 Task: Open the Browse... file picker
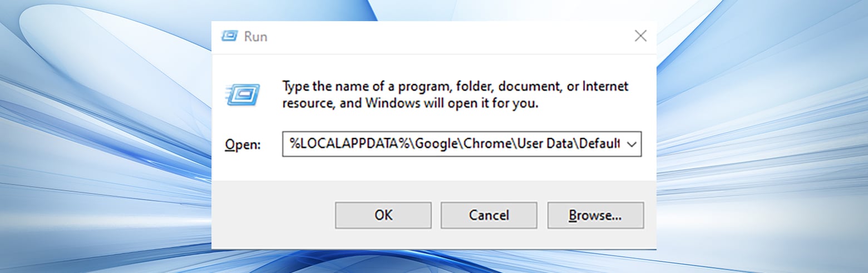click(595, 215)
